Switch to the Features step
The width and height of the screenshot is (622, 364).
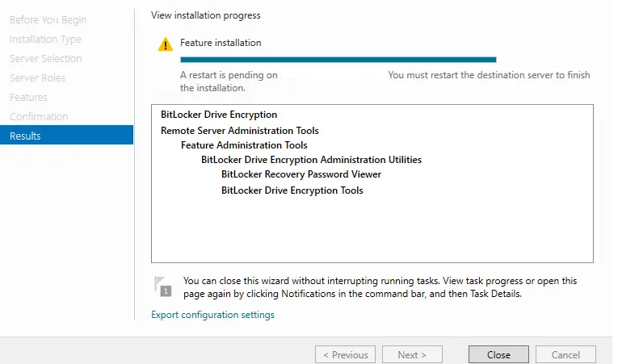click(x=28, y=97)
